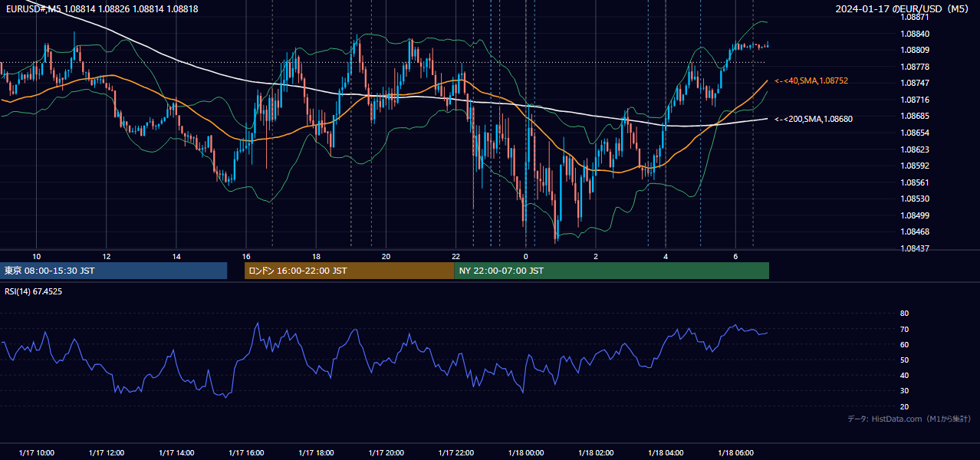The width and height of the screenshot is (980, 460).
Task: Click hour label 12 under price chart
Action: (106, 256)
